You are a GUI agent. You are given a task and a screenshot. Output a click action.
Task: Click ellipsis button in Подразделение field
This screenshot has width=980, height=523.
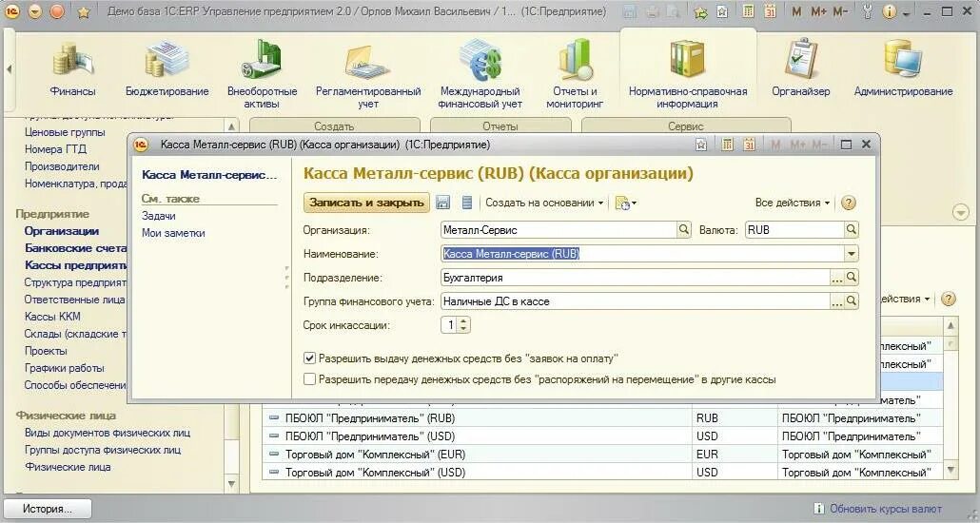837,277
